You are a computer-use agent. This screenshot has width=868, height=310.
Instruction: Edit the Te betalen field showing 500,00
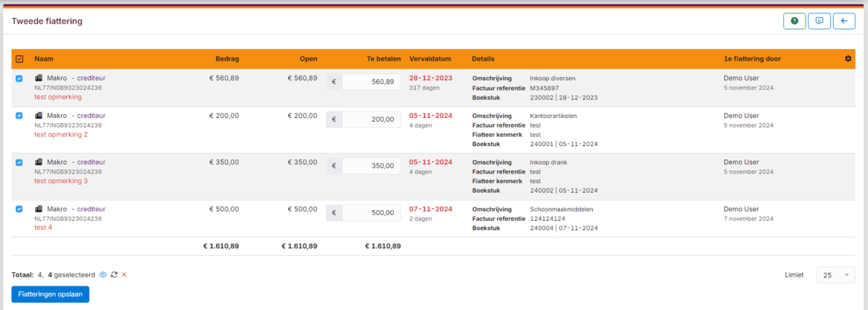click(x=372, y=213)
